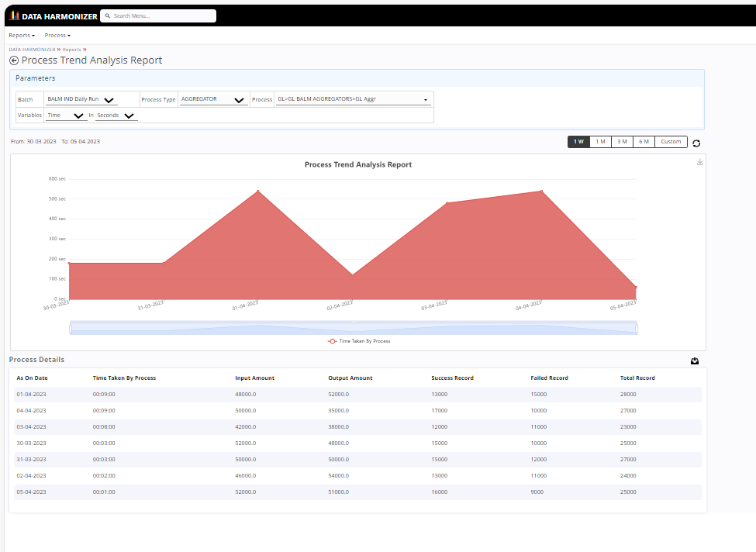Click the Success Record column header
Screen dimensions: 756x552
pos(452,378)
